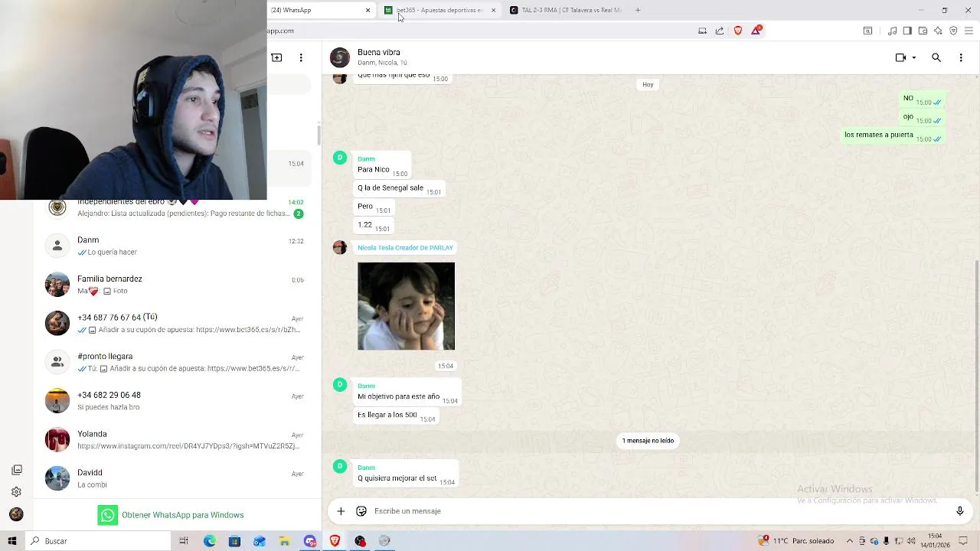Screen dimensions: 980x551
Task: Click the Escribe un mensaje input field
Action: [x=658, y=511]
